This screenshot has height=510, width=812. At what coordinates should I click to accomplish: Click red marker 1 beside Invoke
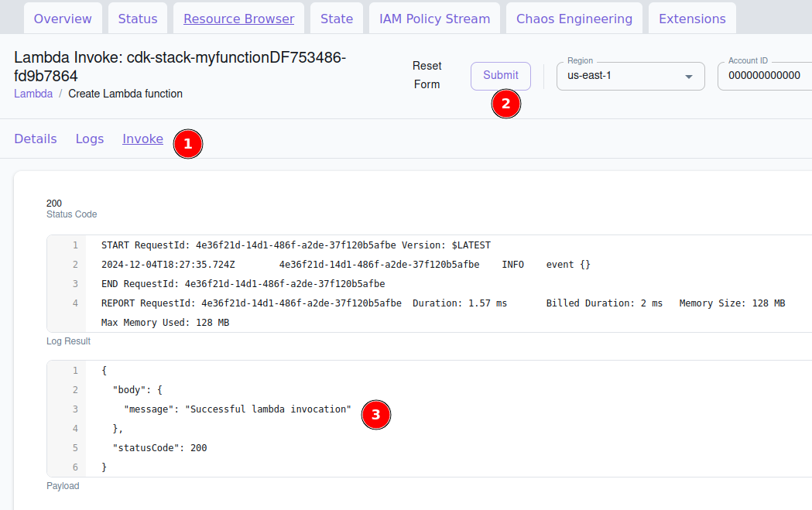click(188, 144)
